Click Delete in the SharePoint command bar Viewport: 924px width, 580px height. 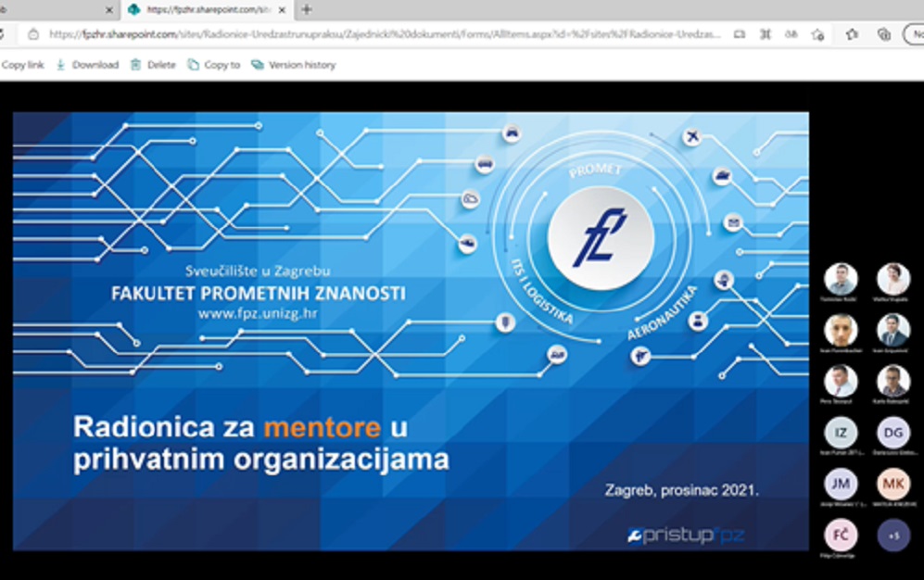click(x=153, y=65)
